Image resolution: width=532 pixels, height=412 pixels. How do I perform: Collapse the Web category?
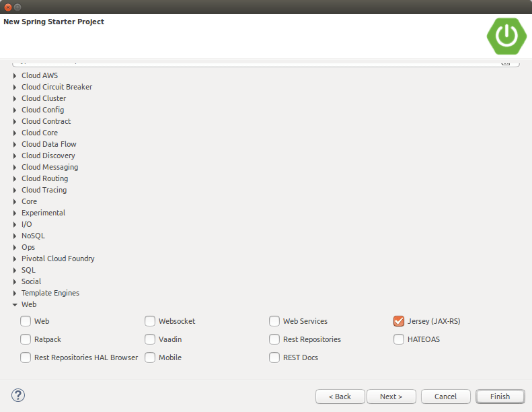click(x=15, y=305)
